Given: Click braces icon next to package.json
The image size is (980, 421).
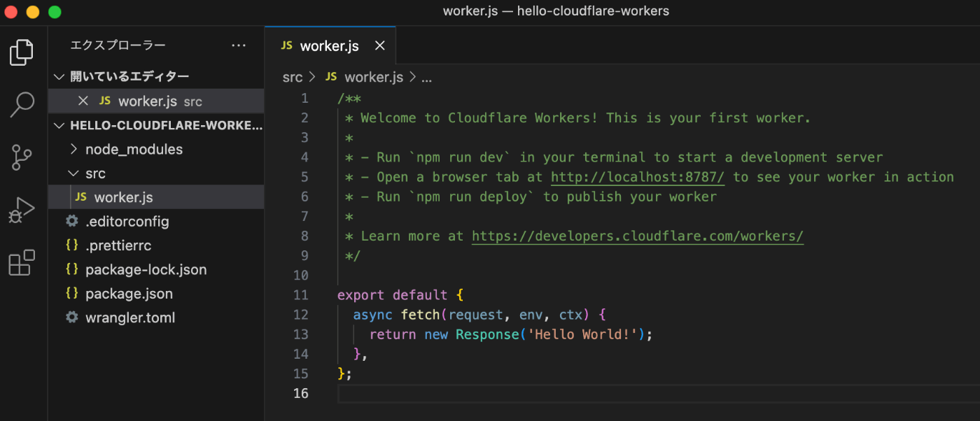Looking at the screenshot, I should coord(71,293).
